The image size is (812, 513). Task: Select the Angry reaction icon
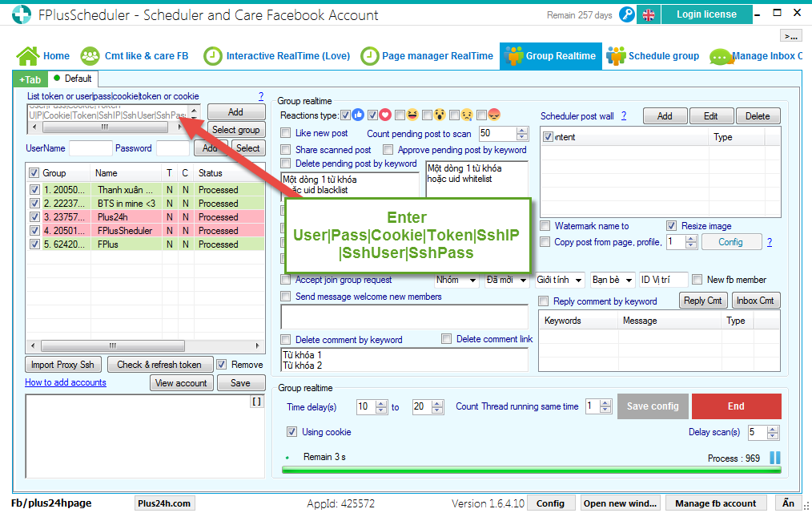[x=494, y=115]
